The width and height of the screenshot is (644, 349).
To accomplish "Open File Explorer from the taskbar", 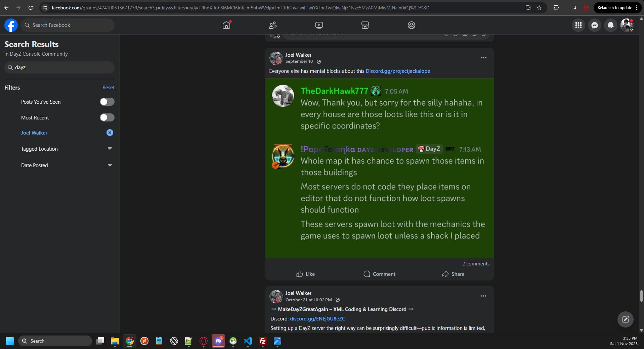I will pos(115,341).
